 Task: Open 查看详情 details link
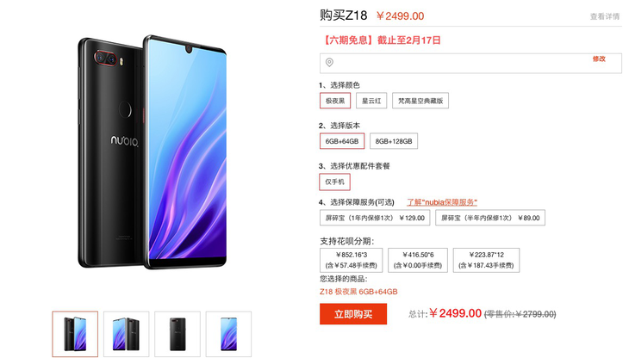pos(605,16)
